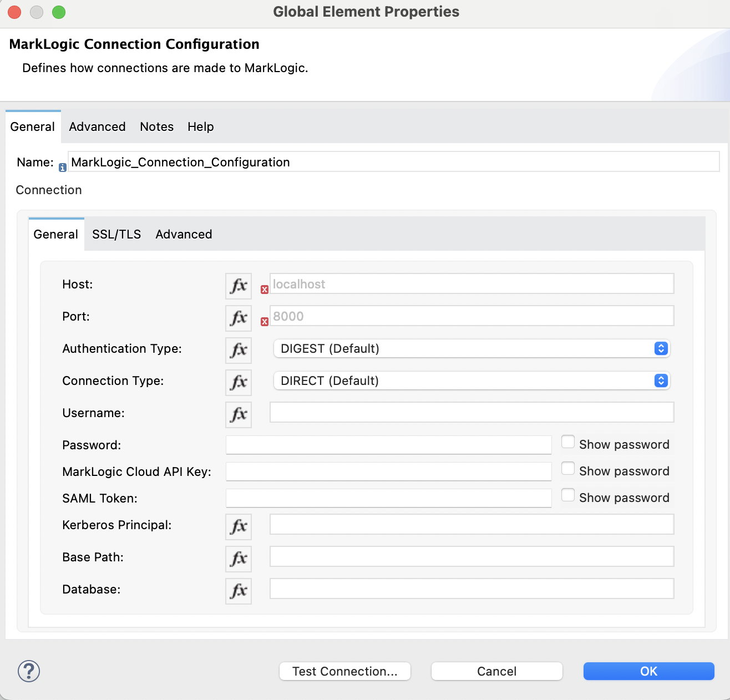Toggle the fx expression button for Username
The width and height of the screenshot is (730, 700).
pos(239,415)
